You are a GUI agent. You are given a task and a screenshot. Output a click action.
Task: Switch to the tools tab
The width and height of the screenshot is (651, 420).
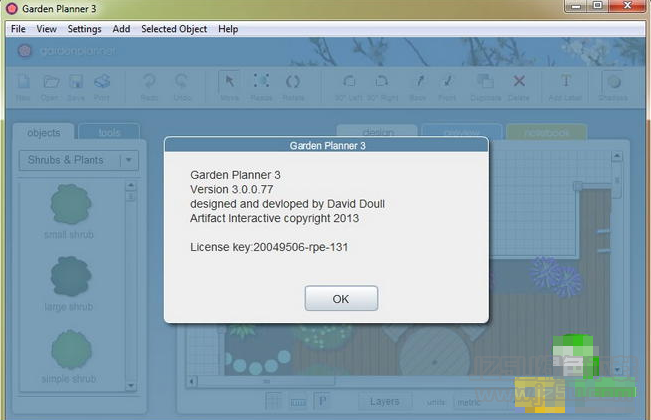click(109, 132)
